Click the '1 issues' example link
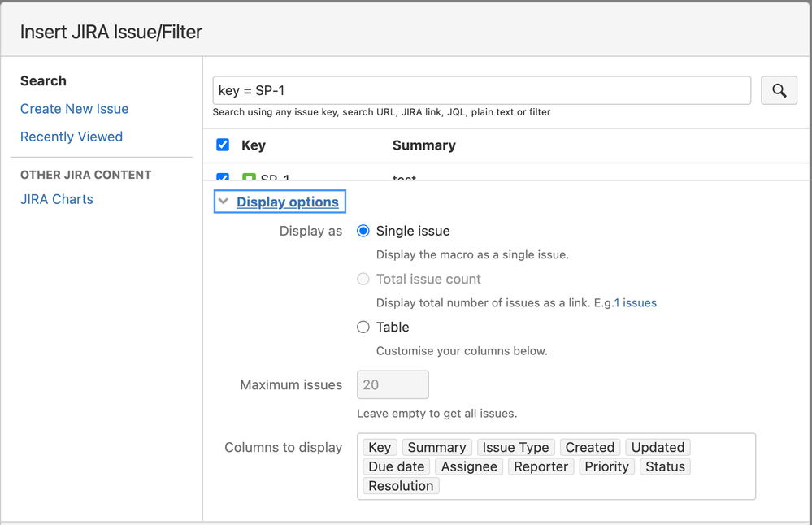The image size is (812, 525). tap(636, 303)
